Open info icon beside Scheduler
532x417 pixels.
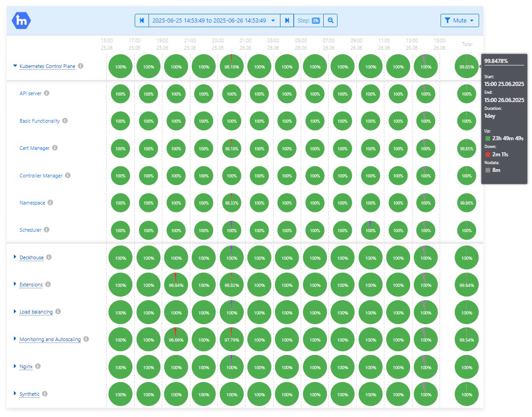47,229
